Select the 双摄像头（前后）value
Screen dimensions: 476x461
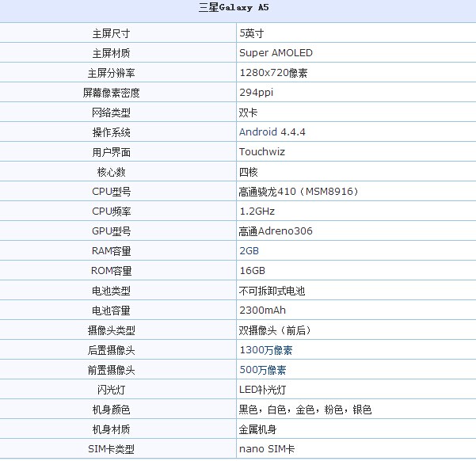pyautogui.click(x=275, y=330)
